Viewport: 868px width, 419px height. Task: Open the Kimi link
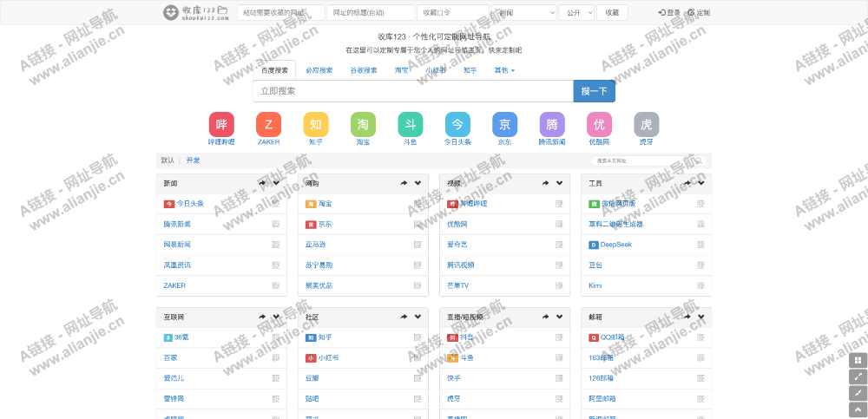pos(595,285)
